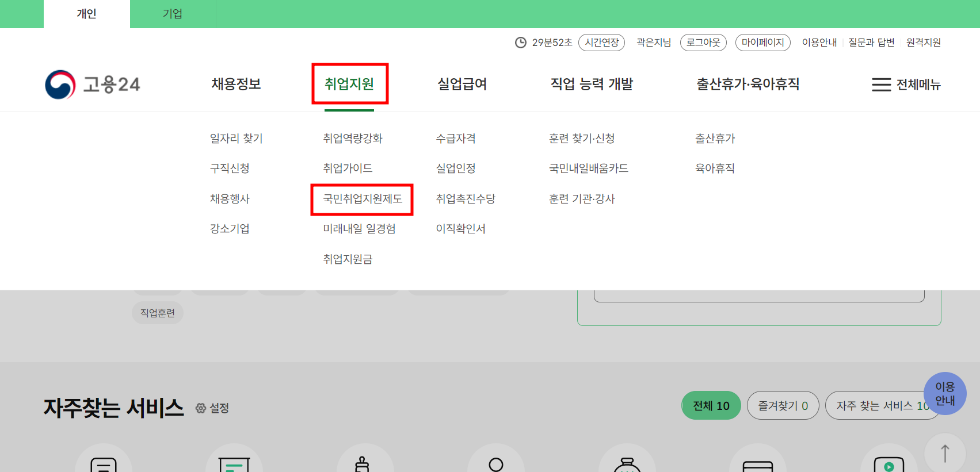Open the 직업 능력 개발 menu
The height and width of the screenshot is (472, 980).
click(x=592, y=84)
